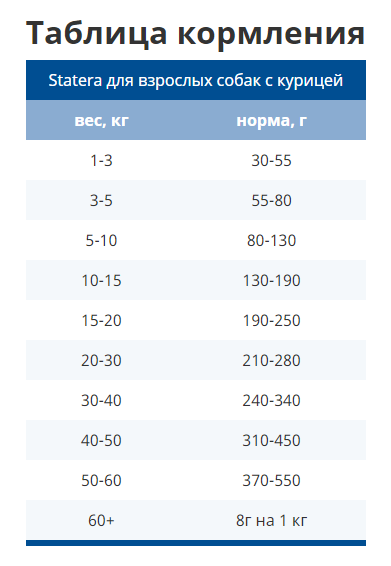Screen dimensions: 391x566
Task: Select the 30-40 weight cell
Action: point(101,401)
